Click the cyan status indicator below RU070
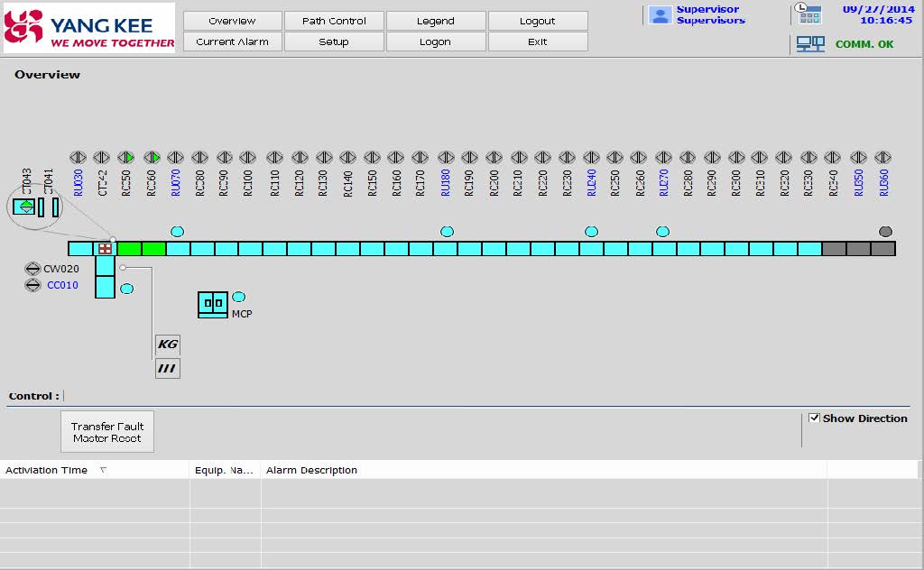The width and height of the screenshot is (924, 570). click(177, 232)
